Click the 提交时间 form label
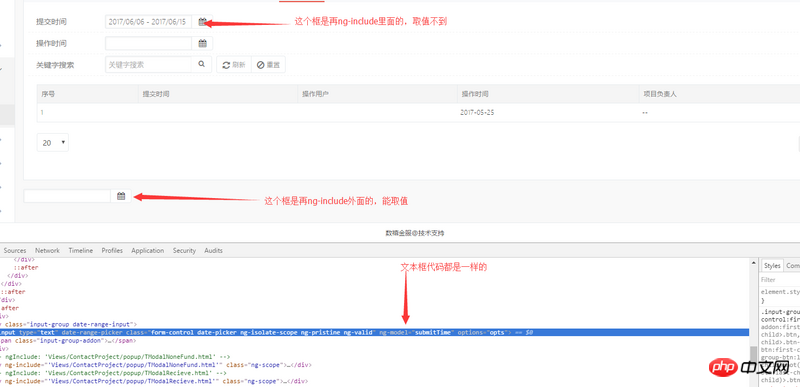This screenshot has width=800, height=387. click(x=51, y=22)
